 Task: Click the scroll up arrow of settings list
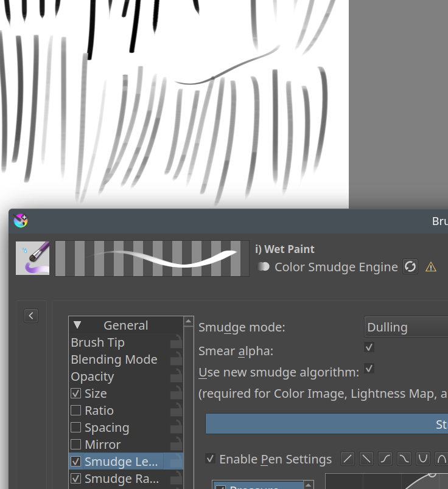(x=189, y=321)
